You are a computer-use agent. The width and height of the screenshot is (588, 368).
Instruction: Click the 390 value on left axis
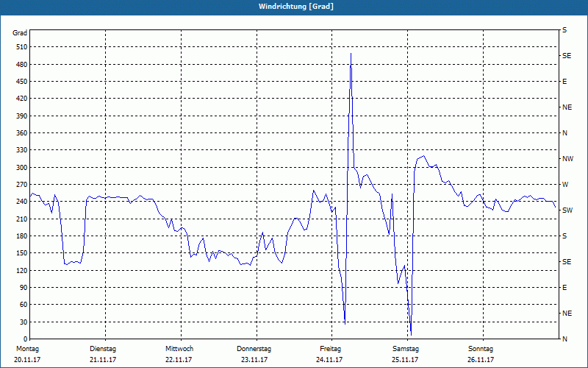[22, 116]
